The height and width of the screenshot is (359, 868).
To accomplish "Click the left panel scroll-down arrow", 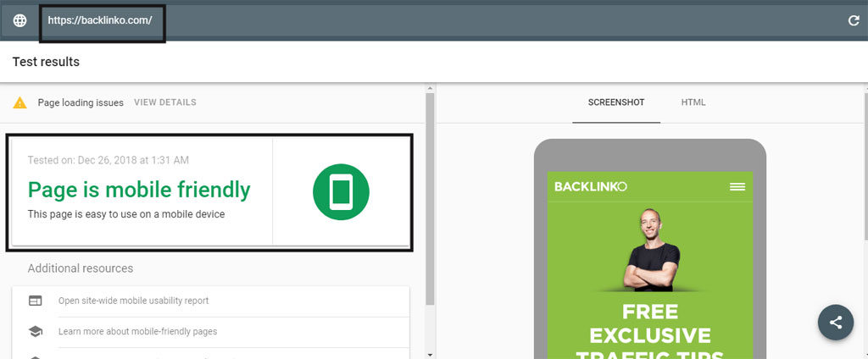I will click(430, 354).
